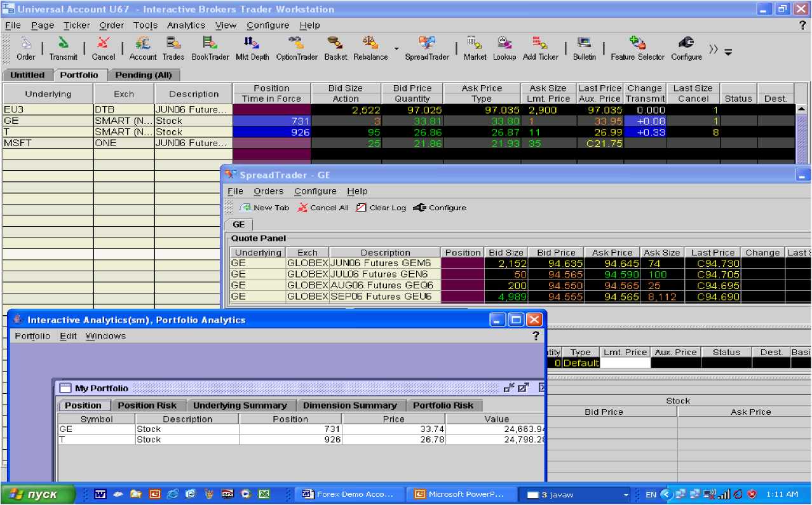Click the main table vertical scrollbar up arrow
Screen dimensions: 812x505
(x=801, y=109)
